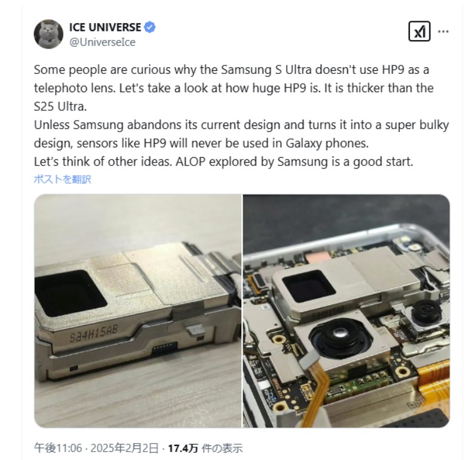
Task: Open the three-dot more options menu
Action: (443, 32)
